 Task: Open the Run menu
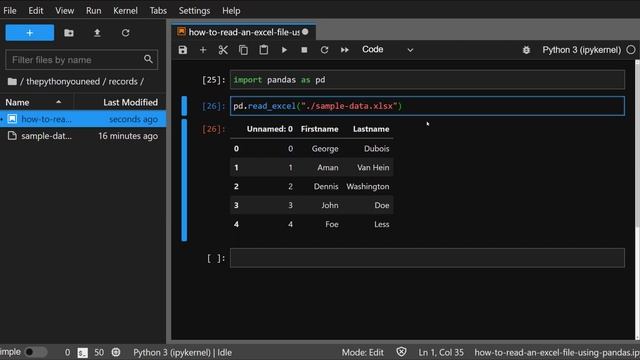click(93, 11)
